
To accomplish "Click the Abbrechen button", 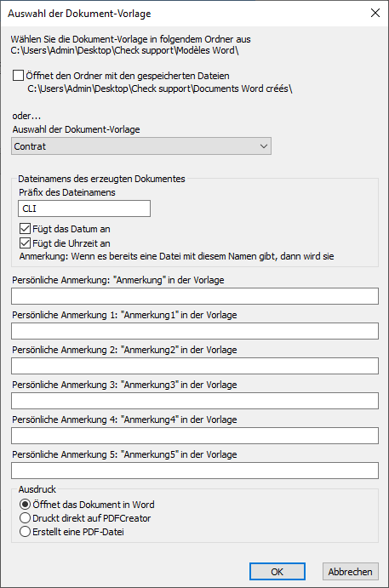I will pos(351,572).
